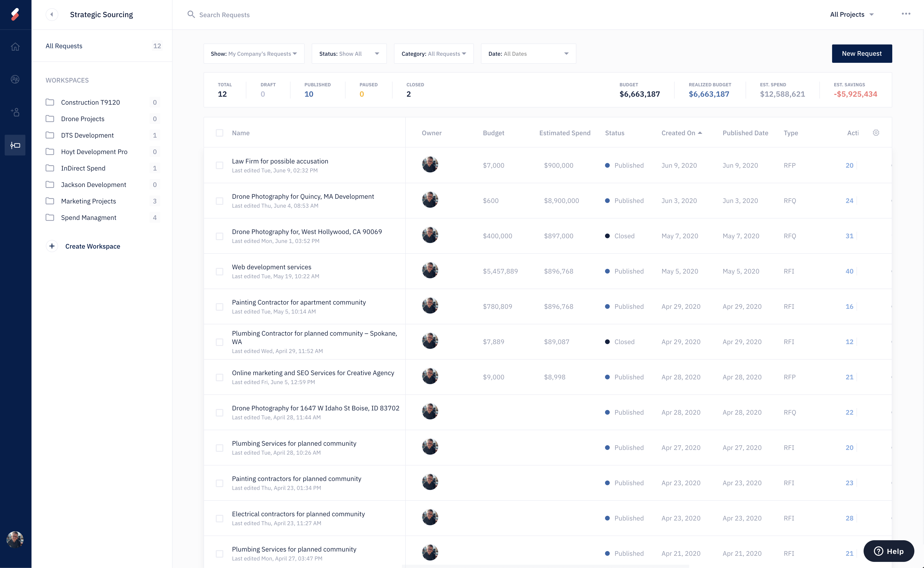Click the collapse-panel back arrow icon
The height and width of the screenshot is (568, 924).
[x=52, y=15]
